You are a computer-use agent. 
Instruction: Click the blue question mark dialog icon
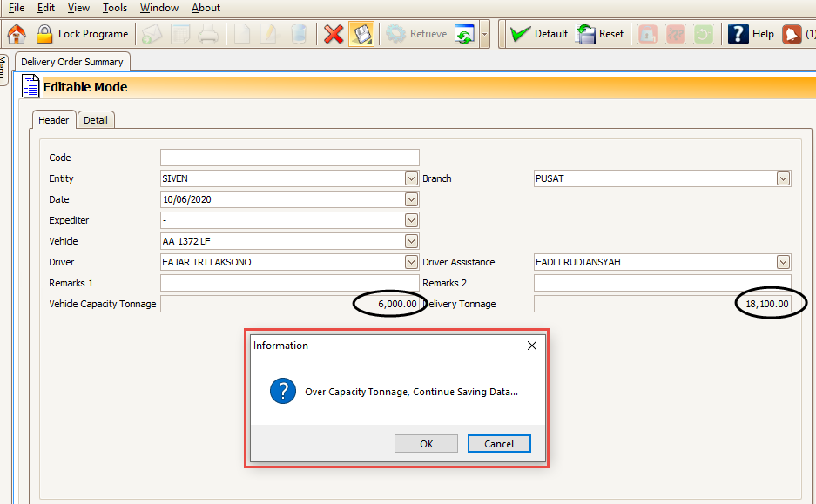(283, 391)
